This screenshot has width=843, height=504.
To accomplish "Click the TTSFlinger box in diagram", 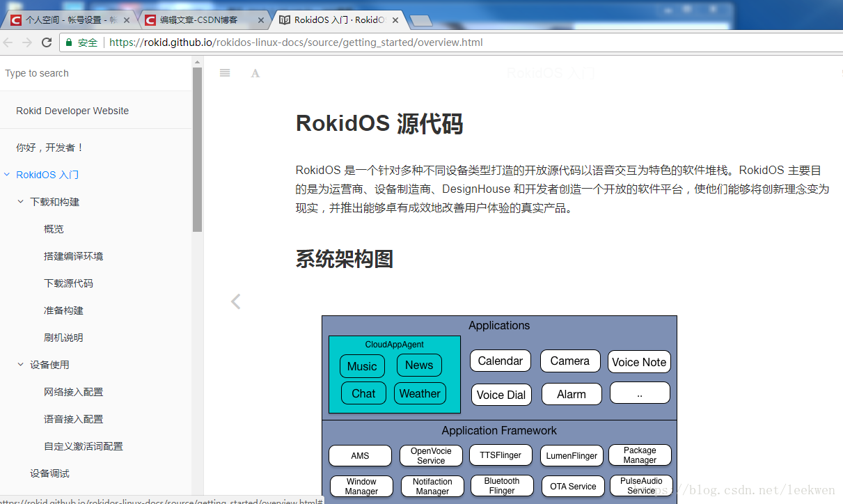I will point(501,455).
